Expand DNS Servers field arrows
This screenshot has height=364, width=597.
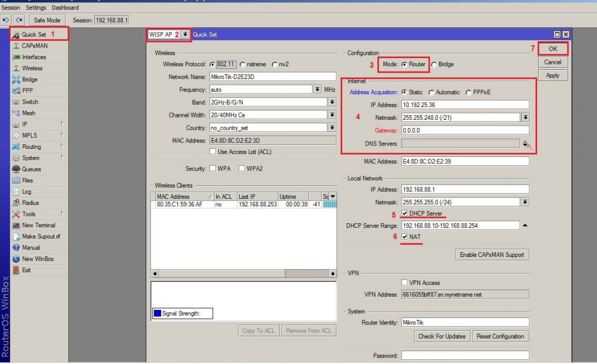525,144
